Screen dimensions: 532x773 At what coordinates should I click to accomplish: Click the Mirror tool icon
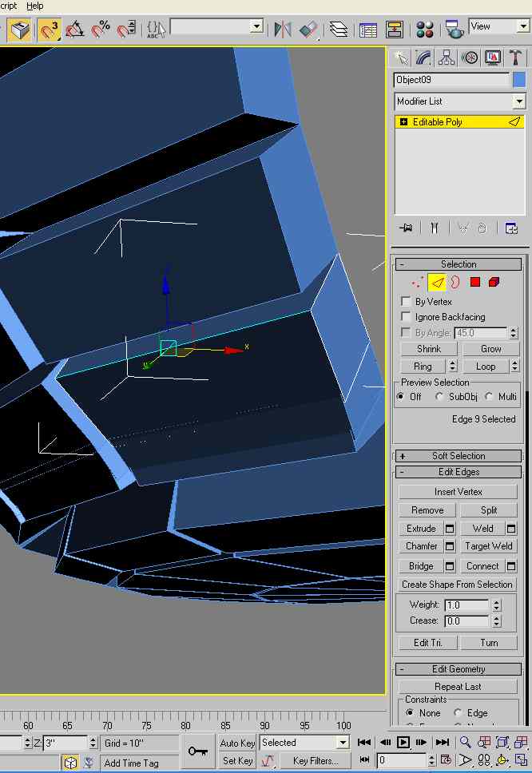click(282, 30)
